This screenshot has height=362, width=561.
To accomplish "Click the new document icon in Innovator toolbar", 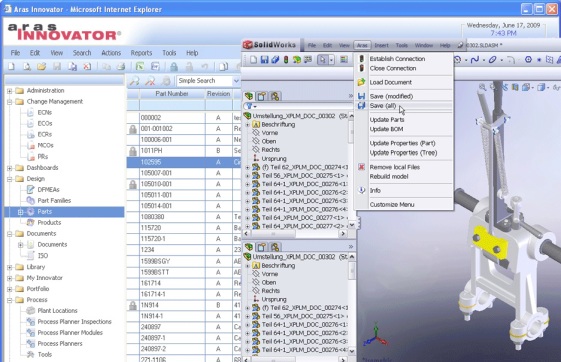I will [11, 67].
